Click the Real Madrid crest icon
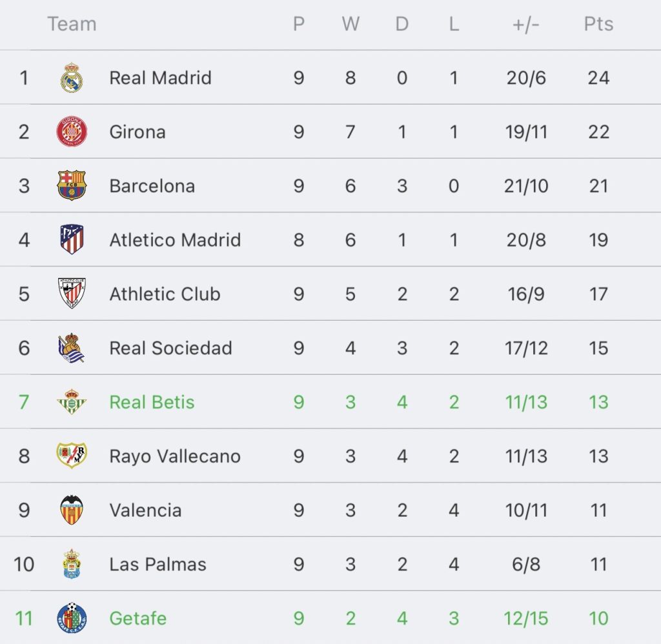This screenshot has width=661, height=644. coord(72,78)
